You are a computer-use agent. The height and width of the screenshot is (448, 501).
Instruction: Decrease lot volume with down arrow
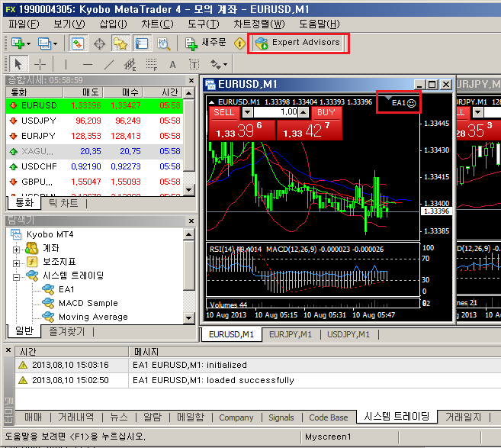tap(248, 112)
